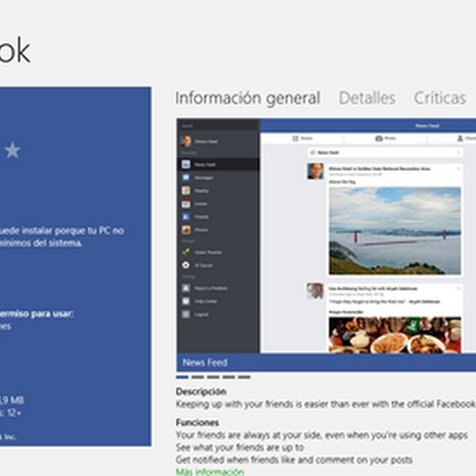Click the 12+ age rating text
476x476 pixels.
tap(14, 413)
